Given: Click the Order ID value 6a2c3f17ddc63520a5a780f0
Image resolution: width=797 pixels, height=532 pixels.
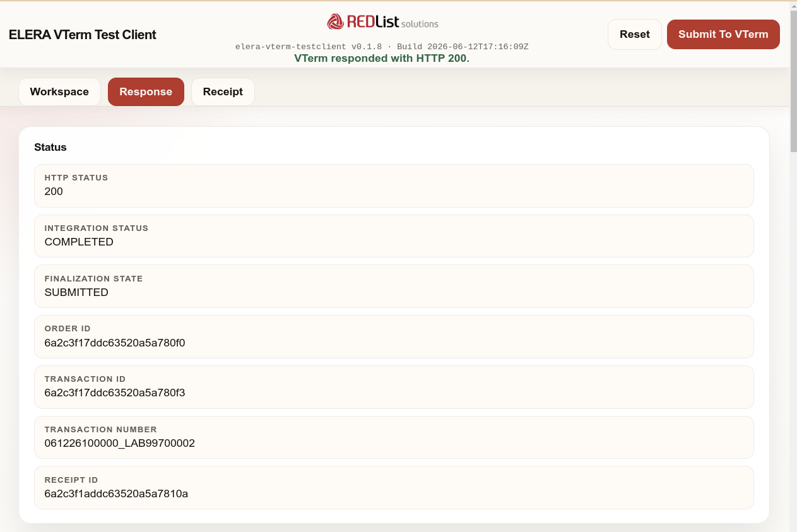Looking at the screenshot, I should pos(115,343).
